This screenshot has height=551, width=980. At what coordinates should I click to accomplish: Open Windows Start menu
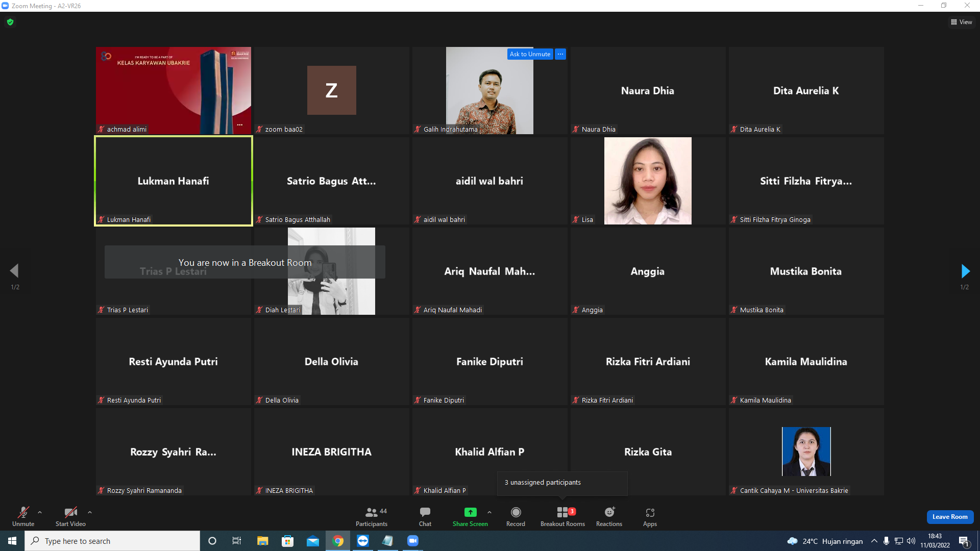point(12,541)
